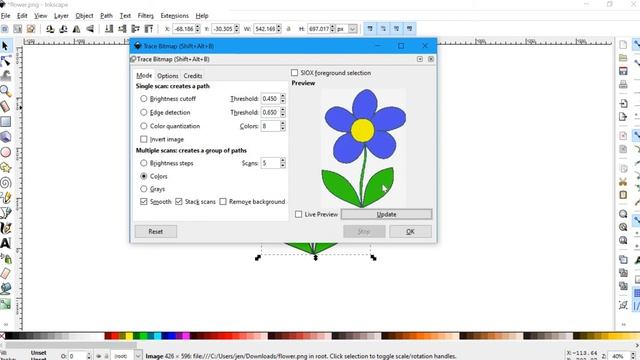This screenshot has width=640, height=360.
Task: Select the Calligraphy tool
Action: point(5,228)
